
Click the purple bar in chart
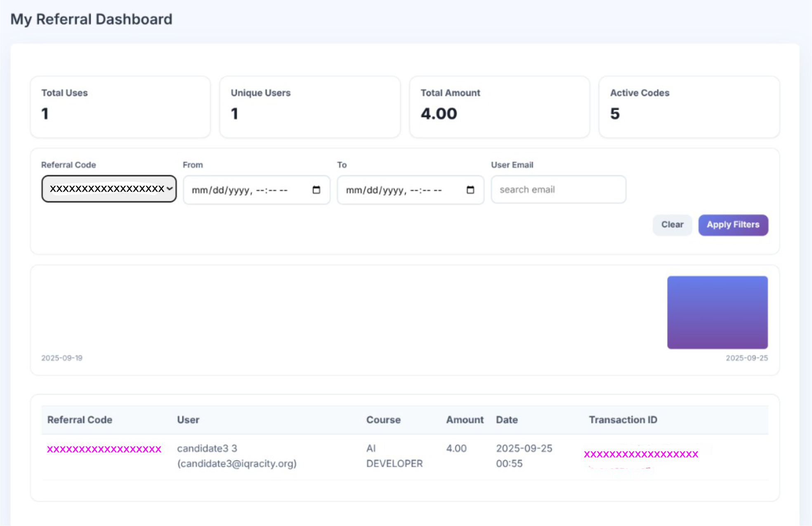pyautogui.click(x=717, y=312)
